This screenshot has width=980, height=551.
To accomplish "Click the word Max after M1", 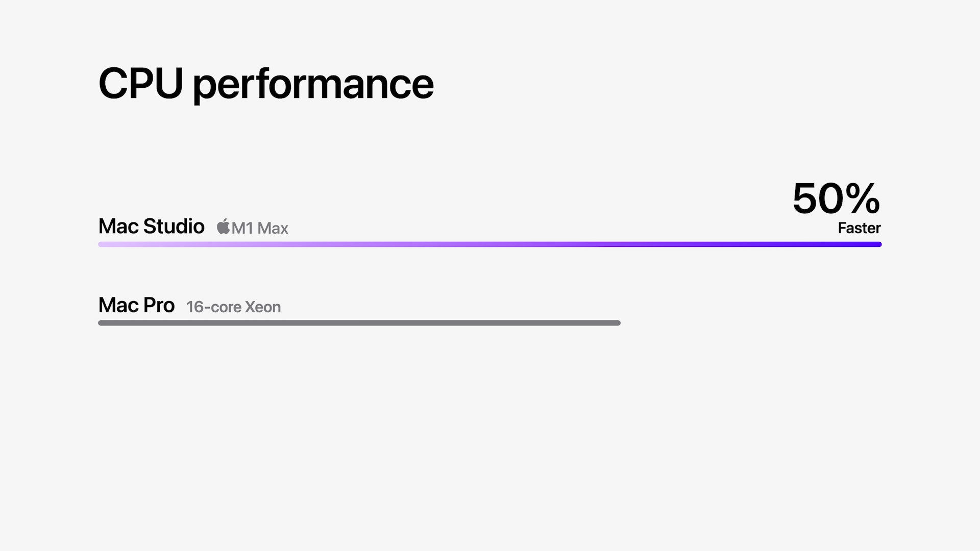I will click(273, 228).
